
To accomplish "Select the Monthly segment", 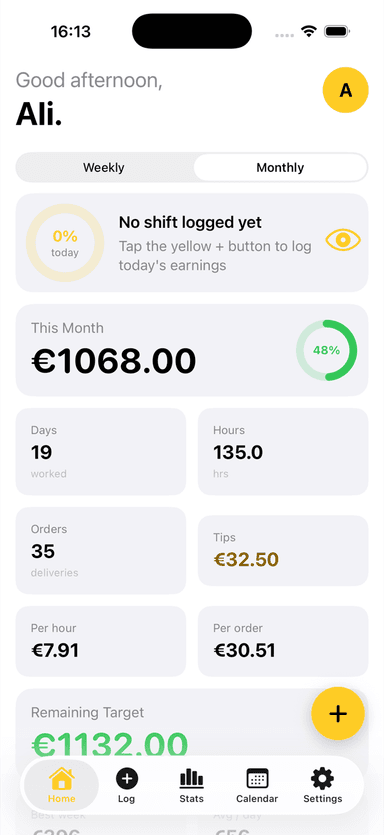I will point(280,168).
